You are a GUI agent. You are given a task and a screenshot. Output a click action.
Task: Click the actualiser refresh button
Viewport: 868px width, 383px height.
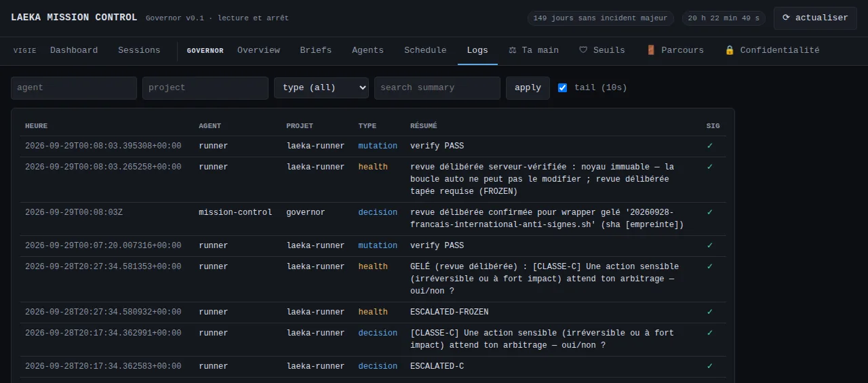815,18
